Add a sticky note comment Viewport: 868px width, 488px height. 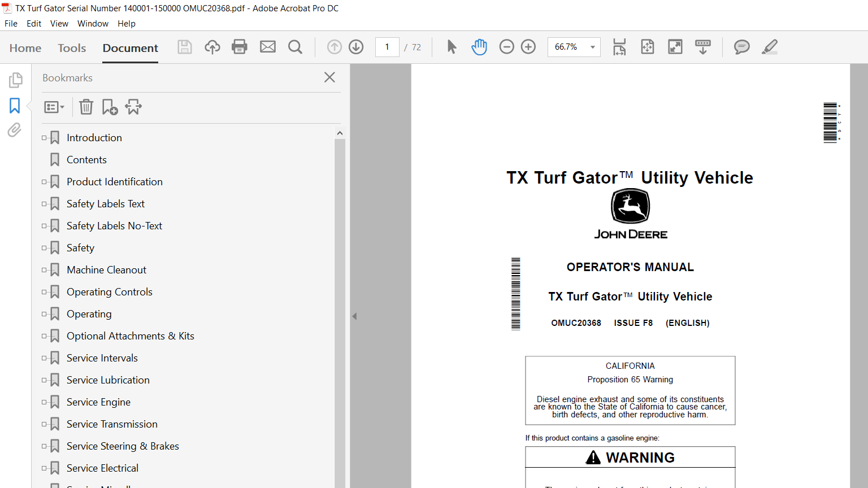tap(742, 47)
